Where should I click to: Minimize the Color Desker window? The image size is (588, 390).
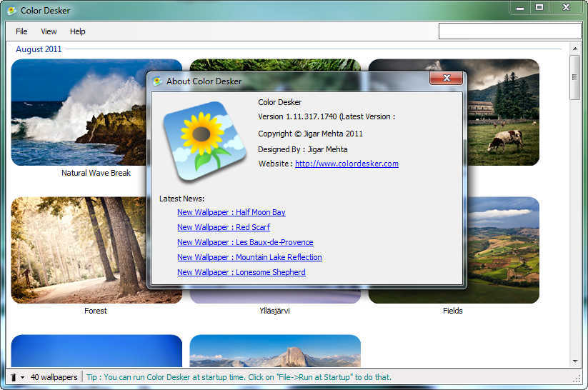[x=519, y=7]
